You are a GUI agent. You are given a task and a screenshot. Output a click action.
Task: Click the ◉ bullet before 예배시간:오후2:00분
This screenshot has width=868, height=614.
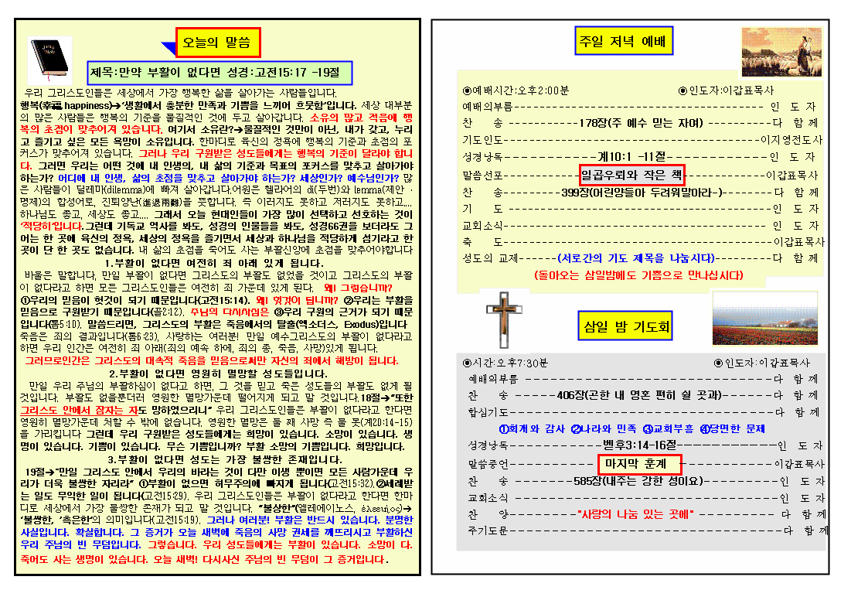pos(467,90)
